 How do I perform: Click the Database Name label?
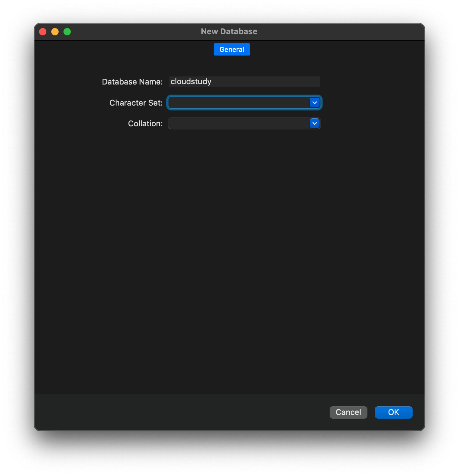(x=132, y=81)
